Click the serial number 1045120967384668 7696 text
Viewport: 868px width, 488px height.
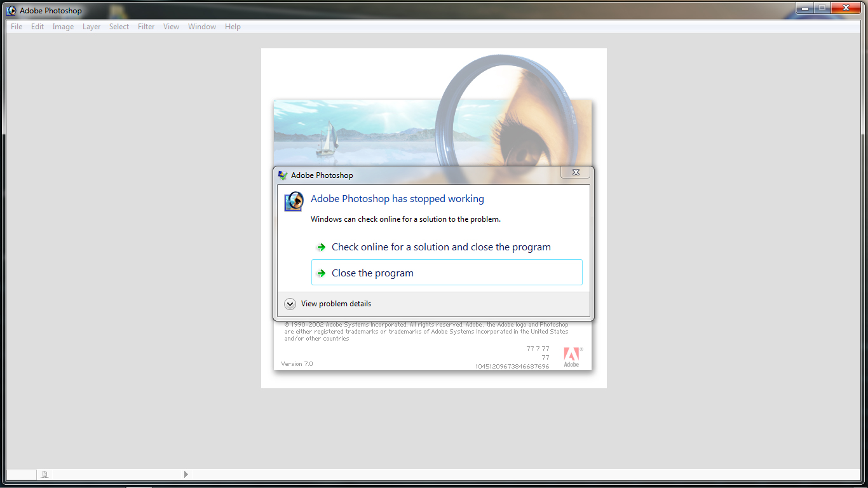tap(512, 367)
